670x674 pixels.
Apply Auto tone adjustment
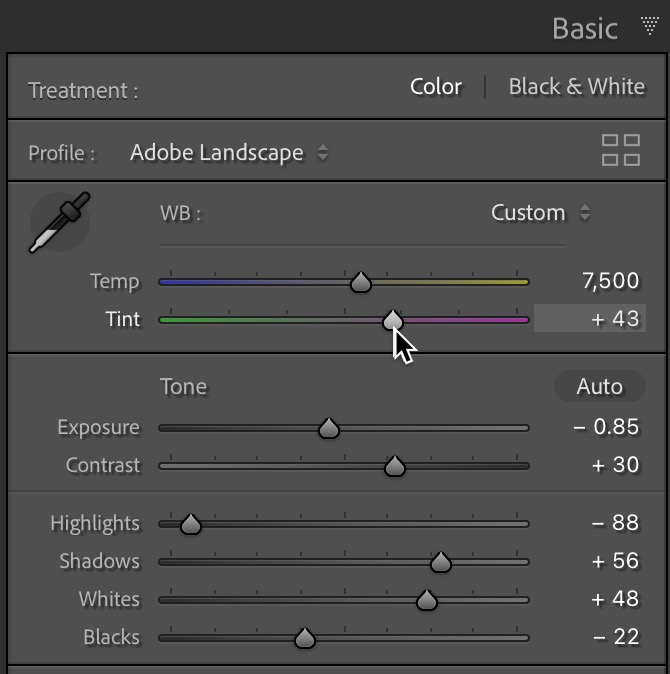600,386
